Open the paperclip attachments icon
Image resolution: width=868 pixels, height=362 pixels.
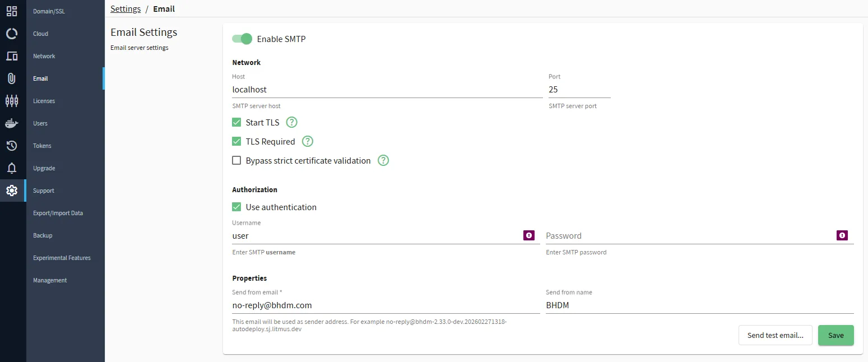12,78
